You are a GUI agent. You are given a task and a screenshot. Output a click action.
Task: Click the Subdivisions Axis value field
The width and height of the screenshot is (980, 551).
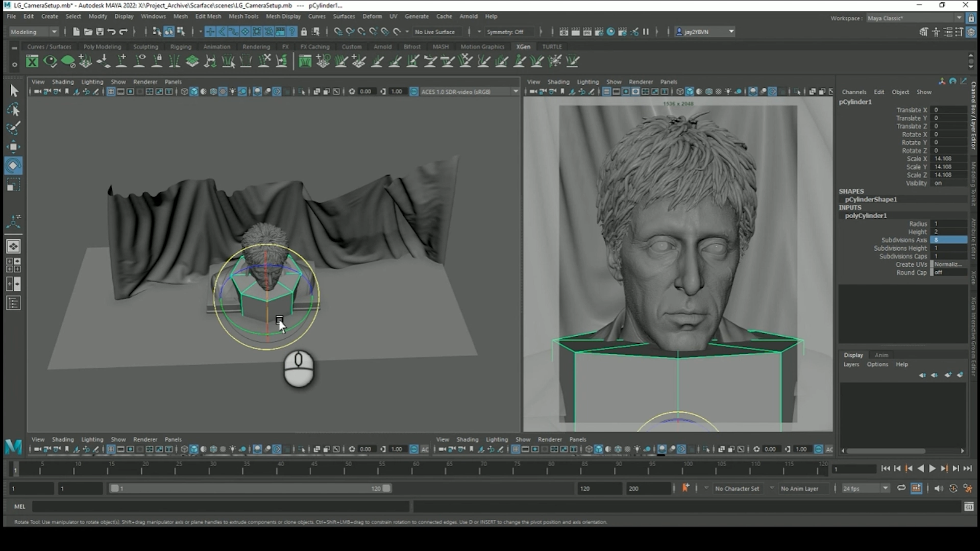pos(948,240)
